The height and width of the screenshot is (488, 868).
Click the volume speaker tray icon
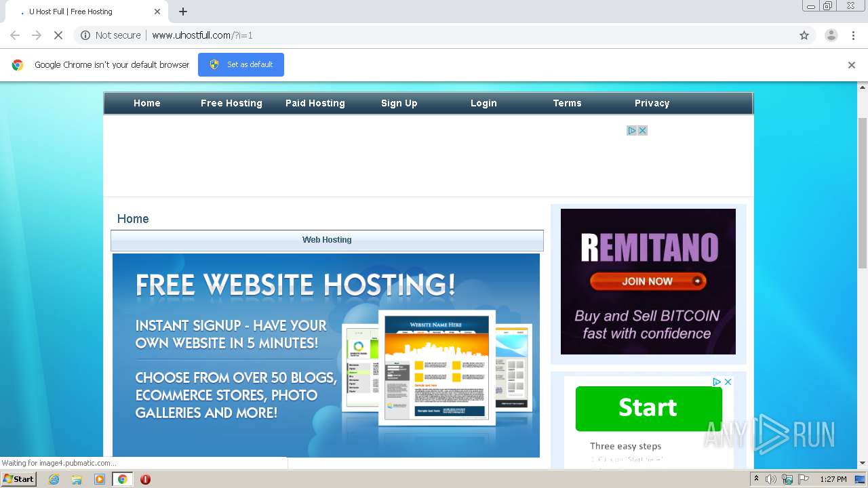click(x=771, y=479)
